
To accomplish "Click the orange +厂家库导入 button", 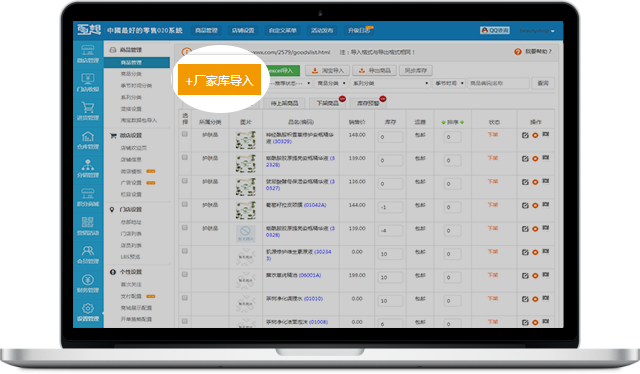I will coord(220,80).
